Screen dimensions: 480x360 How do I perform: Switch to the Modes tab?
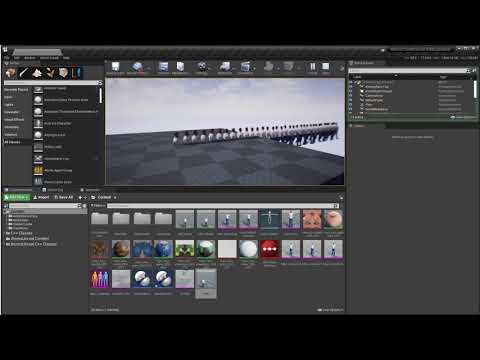(14, 63)
